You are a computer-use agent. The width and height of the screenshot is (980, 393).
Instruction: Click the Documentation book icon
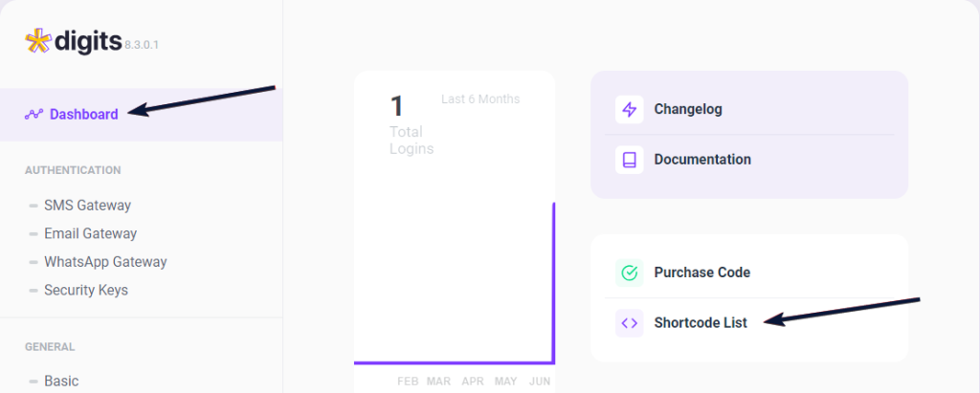[629, 160]
